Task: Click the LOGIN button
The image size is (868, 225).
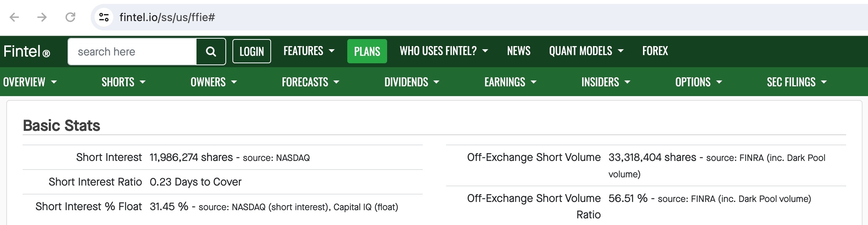Action: pos(252,51)
